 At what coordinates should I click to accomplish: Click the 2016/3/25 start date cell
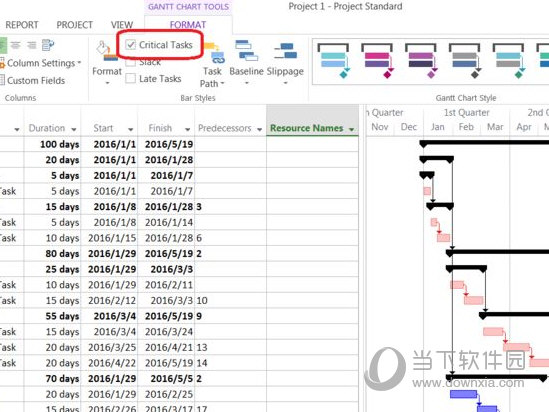[x=109, y=347]
